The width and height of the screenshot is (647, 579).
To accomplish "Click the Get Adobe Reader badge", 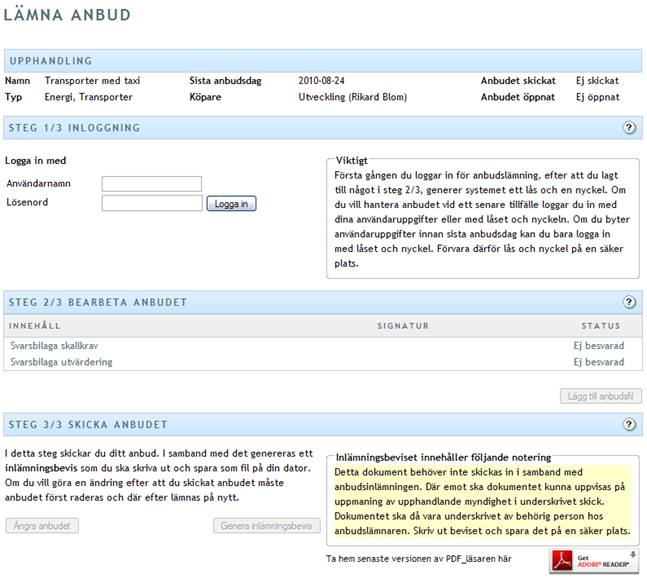I will (593, 561).
